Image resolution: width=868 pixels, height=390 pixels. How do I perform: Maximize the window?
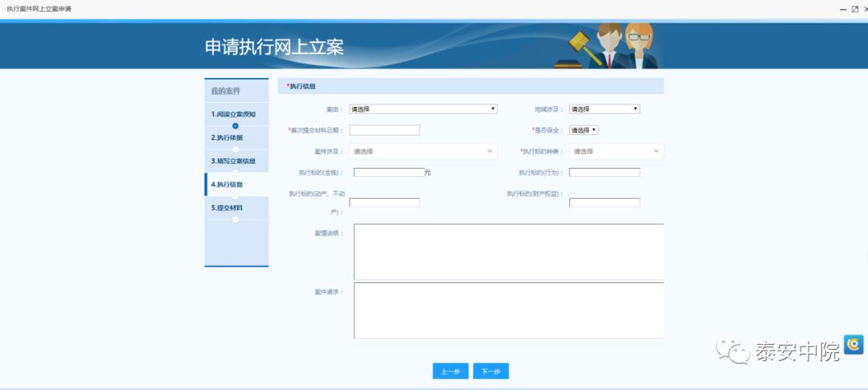click(x=854, y=10)
